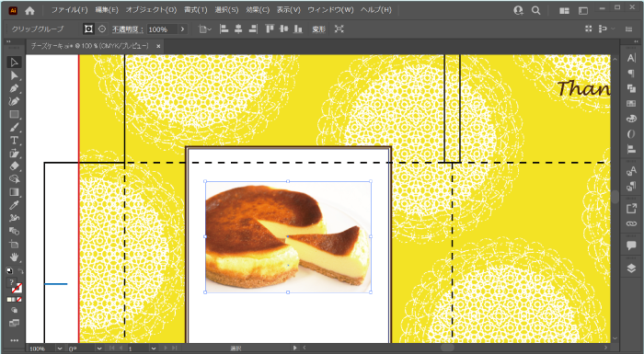This screenshot has width=644, height=354.
Task: Open the オブジェクト(O) menu
Action: pos(151,10)
